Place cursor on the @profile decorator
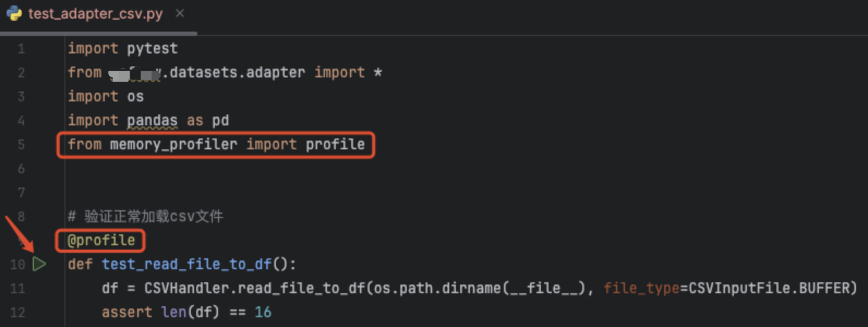Viewport: 868px width, 327px height. pos(101,240)
